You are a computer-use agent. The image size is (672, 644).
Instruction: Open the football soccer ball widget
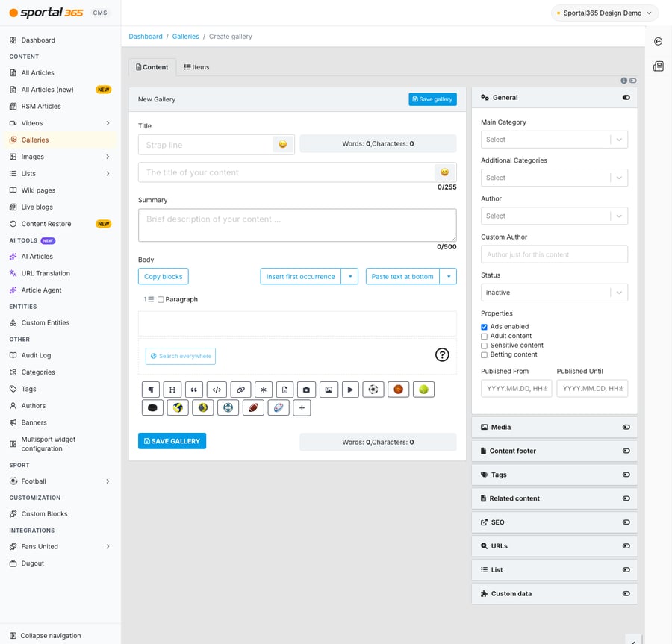click(373, 390)
